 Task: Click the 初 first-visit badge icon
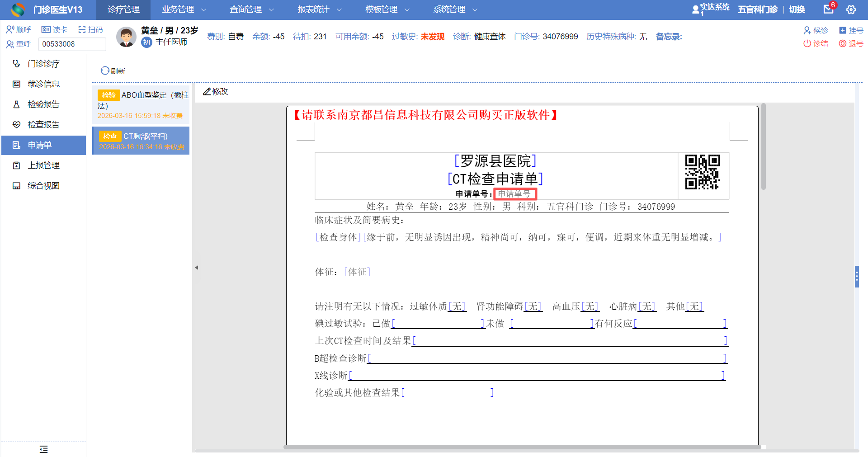[x=146, y=42]
